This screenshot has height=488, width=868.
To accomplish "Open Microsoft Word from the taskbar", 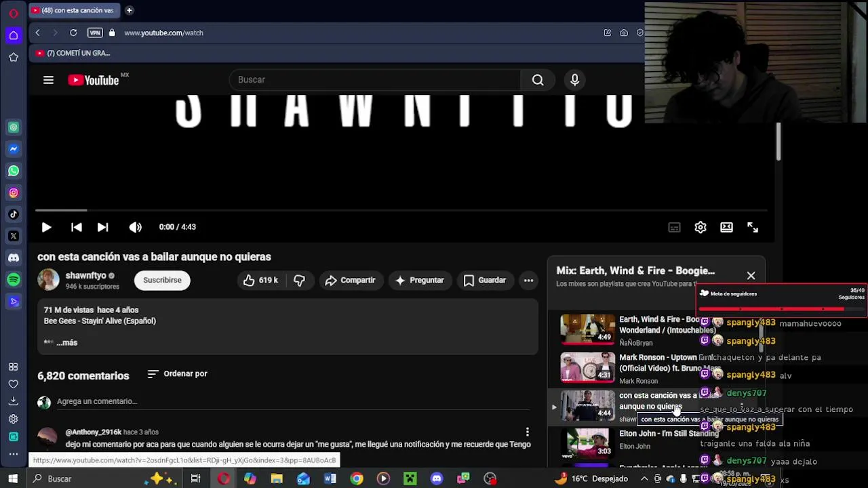I will pos(330,479).
